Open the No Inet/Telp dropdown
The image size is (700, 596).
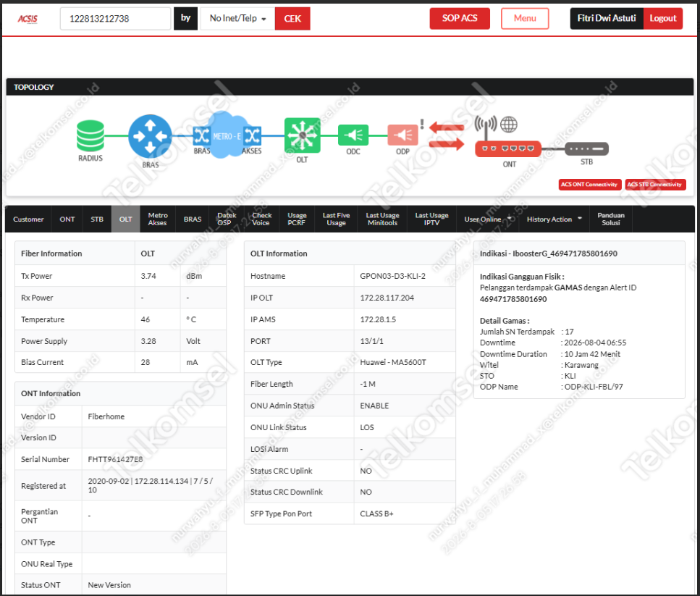tap(237, 19)
